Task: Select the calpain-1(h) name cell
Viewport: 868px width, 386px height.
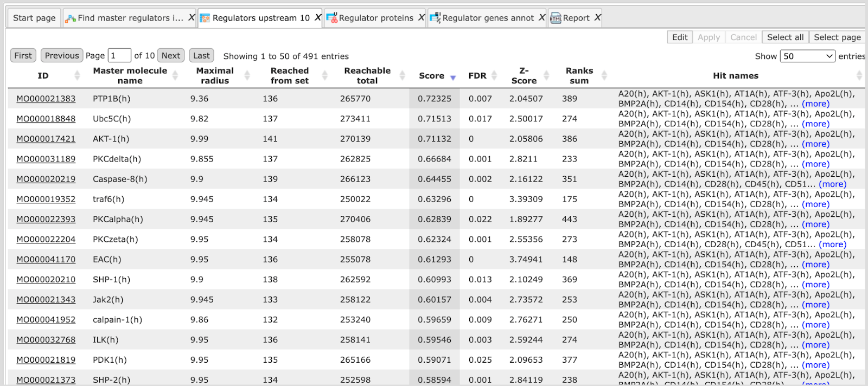Action: click(117, 320)
